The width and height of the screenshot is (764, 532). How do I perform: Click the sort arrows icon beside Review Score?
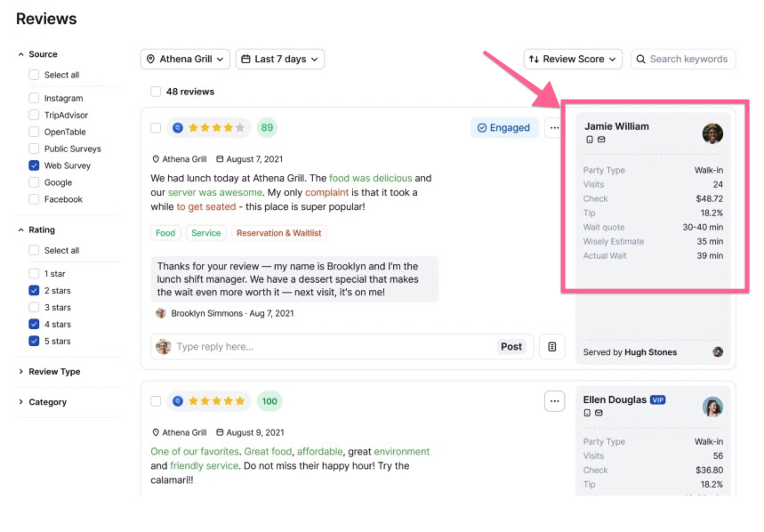pos(534,59)
